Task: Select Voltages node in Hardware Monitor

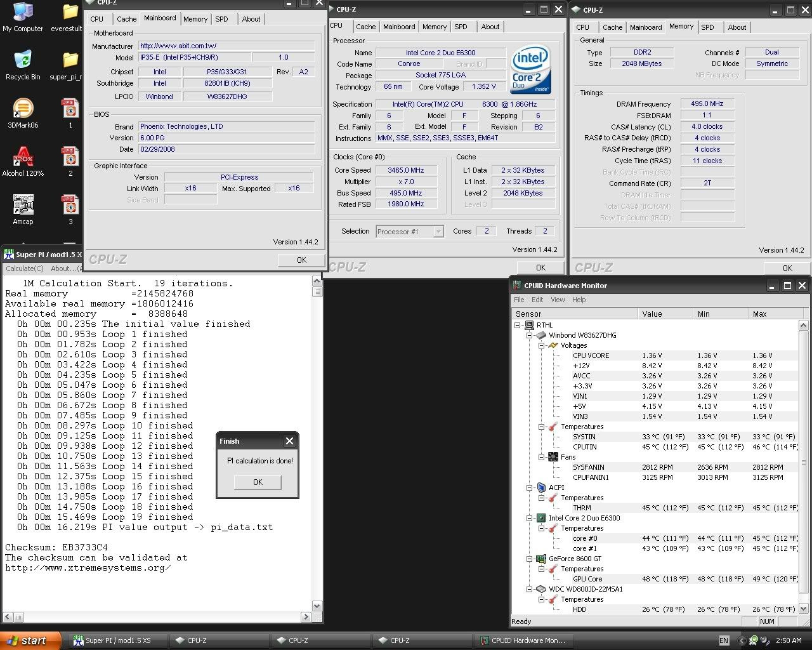Action: [573, 345]
